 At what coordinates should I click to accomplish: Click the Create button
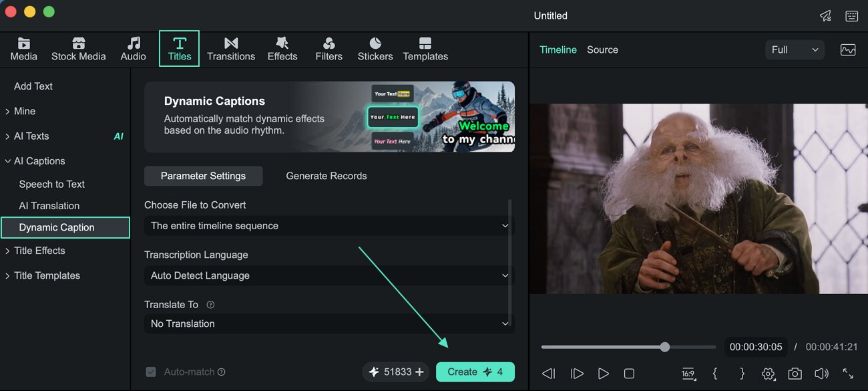(x=475, y=372)
